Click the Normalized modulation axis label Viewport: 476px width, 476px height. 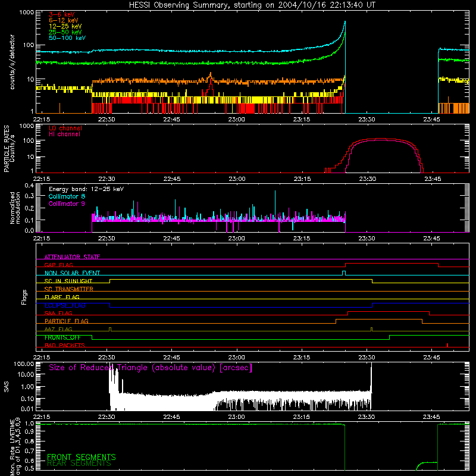[15, 208]
